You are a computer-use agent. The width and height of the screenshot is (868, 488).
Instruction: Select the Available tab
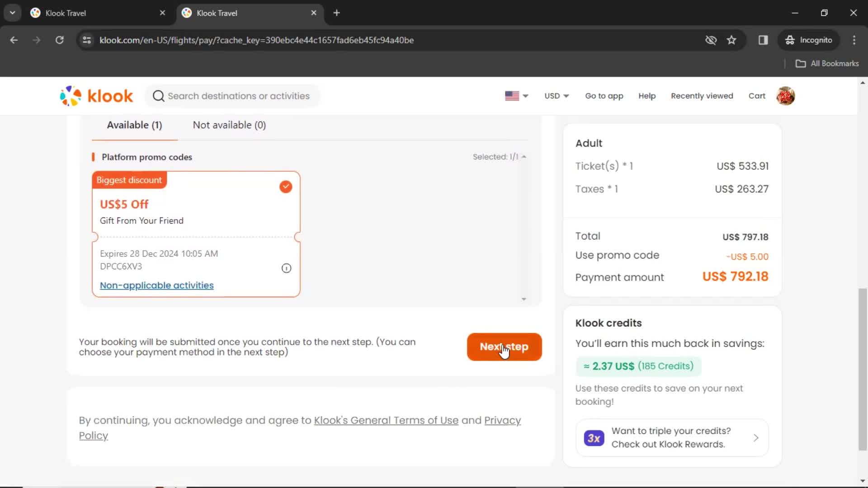pos(134,125)
